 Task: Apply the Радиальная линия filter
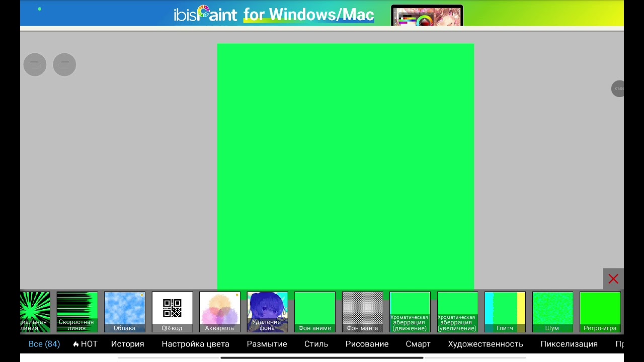(x=35, y=312)
